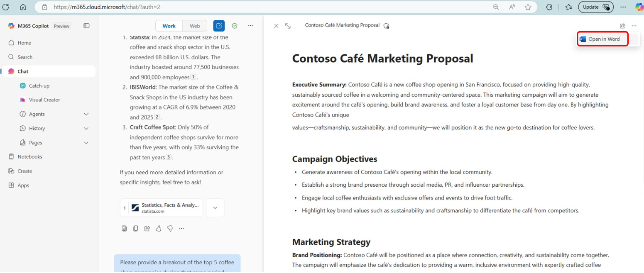Expand the Agents section chevron
This screenshot has width=644, height=273.
pos(86,114)
